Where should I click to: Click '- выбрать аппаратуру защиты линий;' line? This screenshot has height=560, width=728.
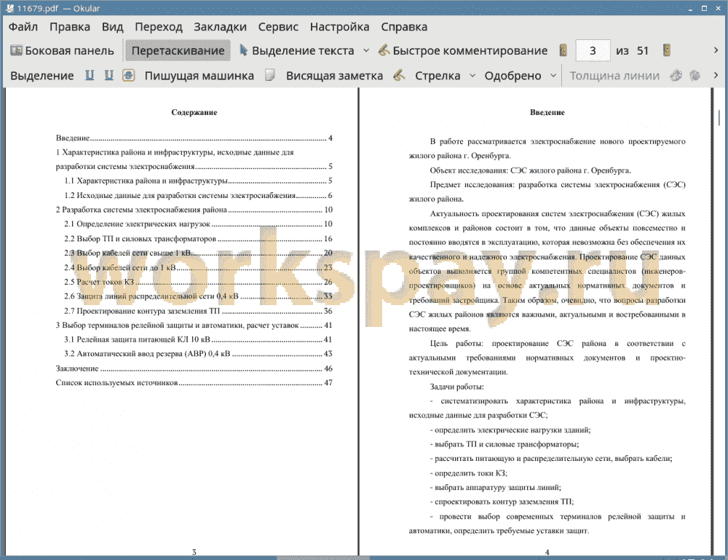click(x=495, y=488)
